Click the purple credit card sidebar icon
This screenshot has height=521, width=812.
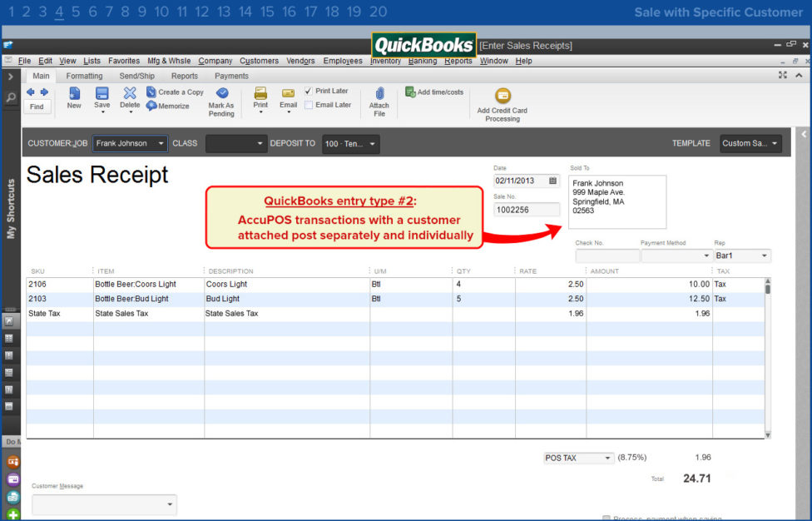12,479
